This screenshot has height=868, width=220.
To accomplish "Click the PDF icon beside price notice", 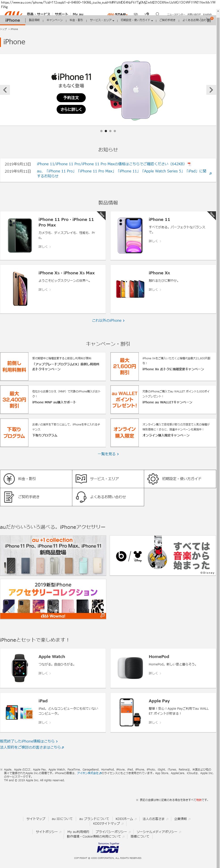I will [x=189, y=164].
